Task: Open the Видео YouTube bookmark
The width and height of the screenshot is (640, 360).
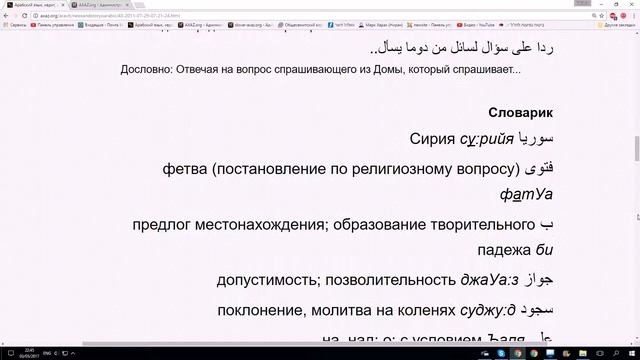Action: (476, 25)
